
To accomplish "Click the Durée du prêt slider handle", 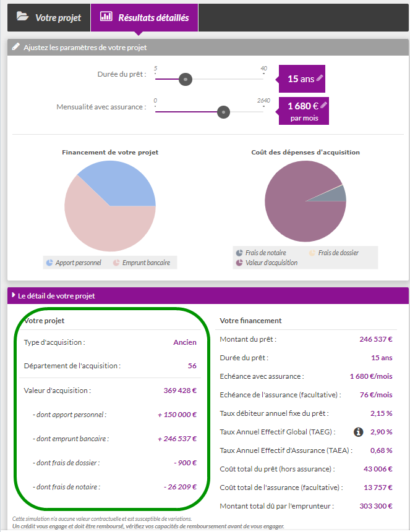I will tap(184, 79).
